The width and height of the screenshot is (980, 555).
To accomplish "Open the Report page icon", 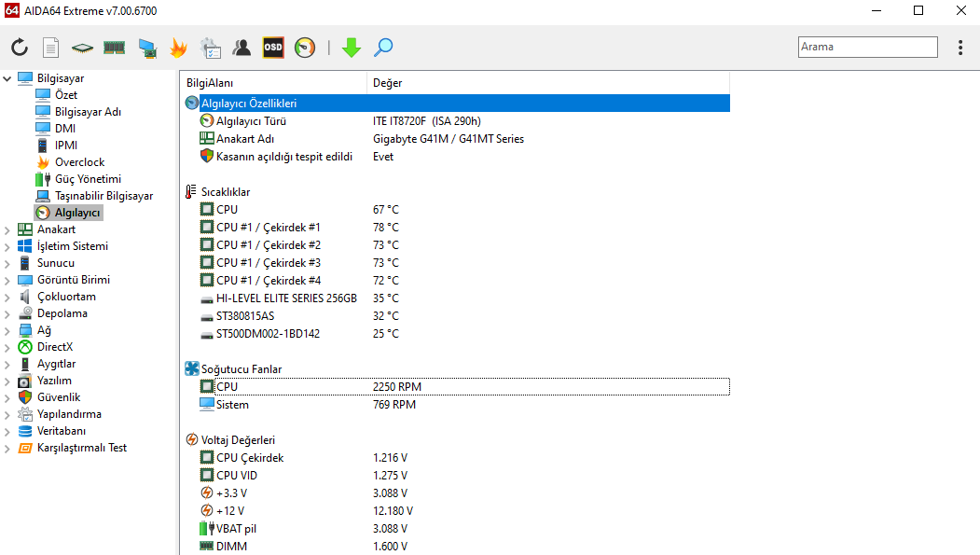I will pyautogui.click(x=50, y=48).
